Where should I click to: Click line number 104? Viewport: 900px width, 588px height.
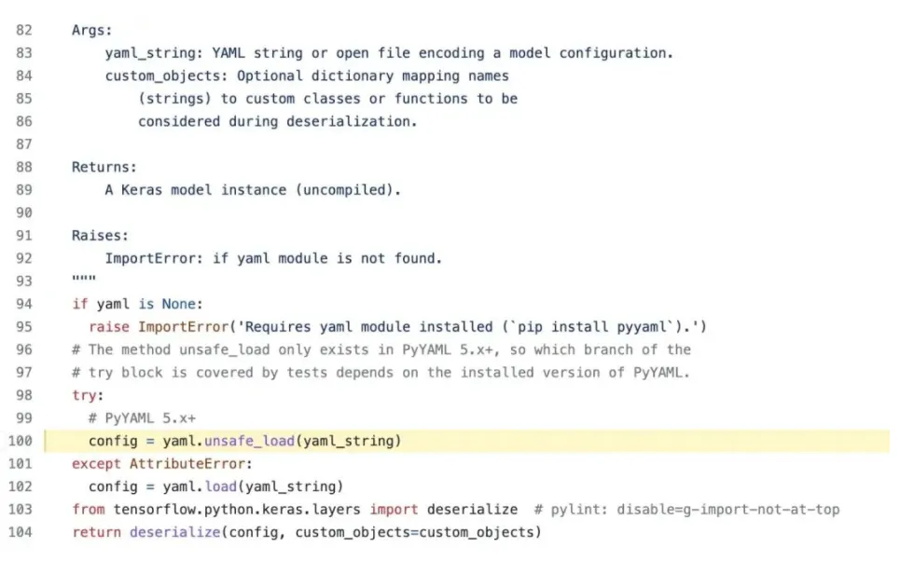20,532
